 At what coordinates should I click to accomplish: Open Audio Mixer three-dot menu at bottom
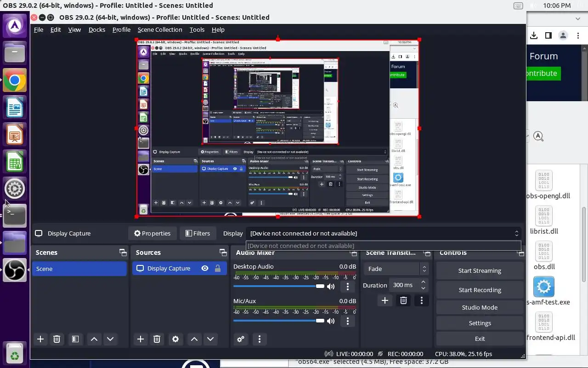(x=260, y=339)
